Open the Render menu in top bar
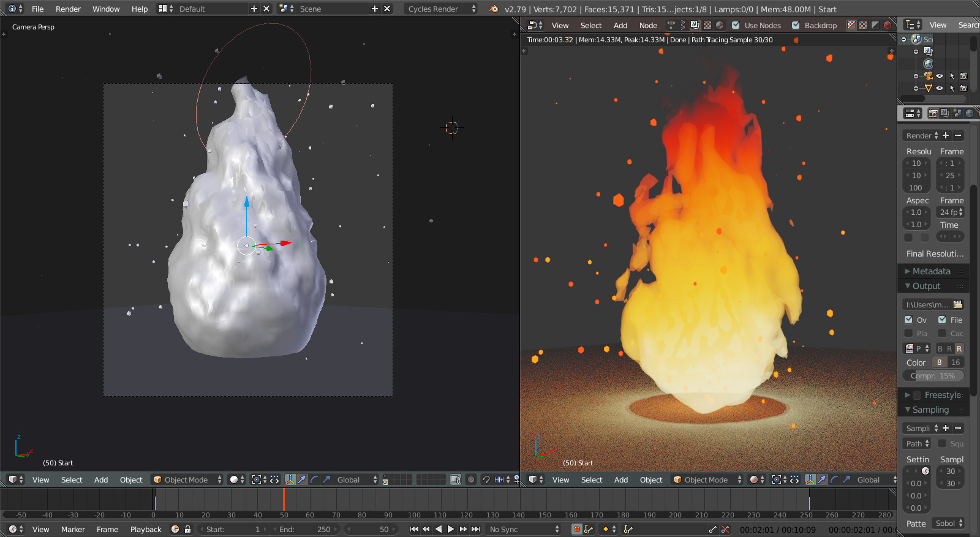 68,9
